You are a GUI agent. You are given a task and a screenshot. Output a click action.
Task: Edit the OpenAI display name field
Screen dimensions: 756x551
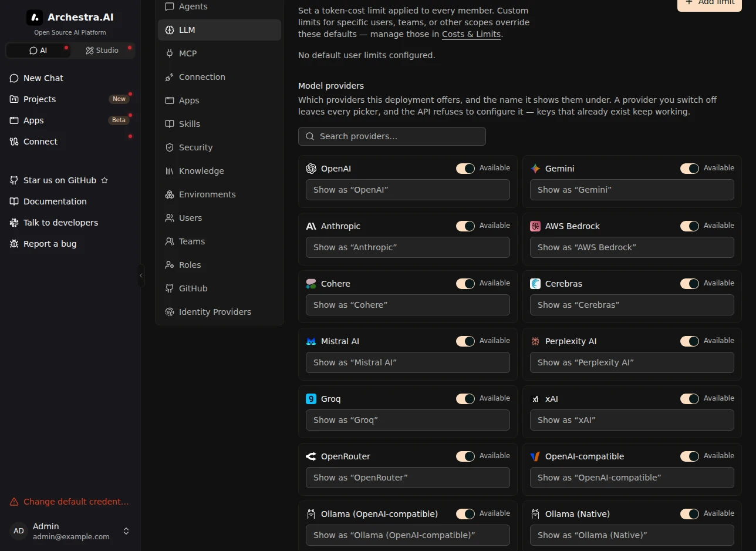(408, 190)
